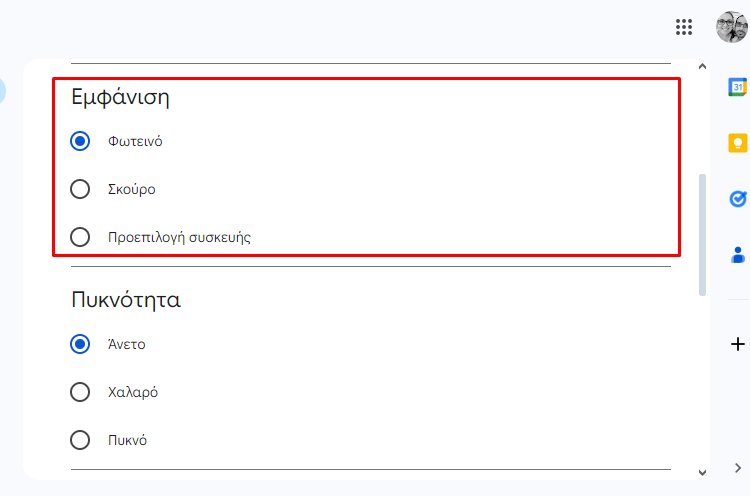
Task: Collapse the side panel chevron arrow
Action: pos(738,467)
